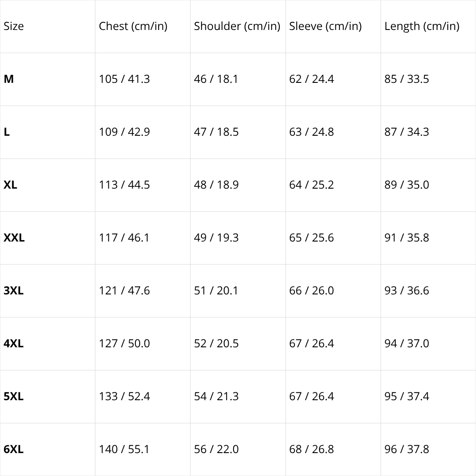The width and height of the screenshot is (476, 476).
Task: Click shoulder value 49 / 19.3
Action: point(216,238)
